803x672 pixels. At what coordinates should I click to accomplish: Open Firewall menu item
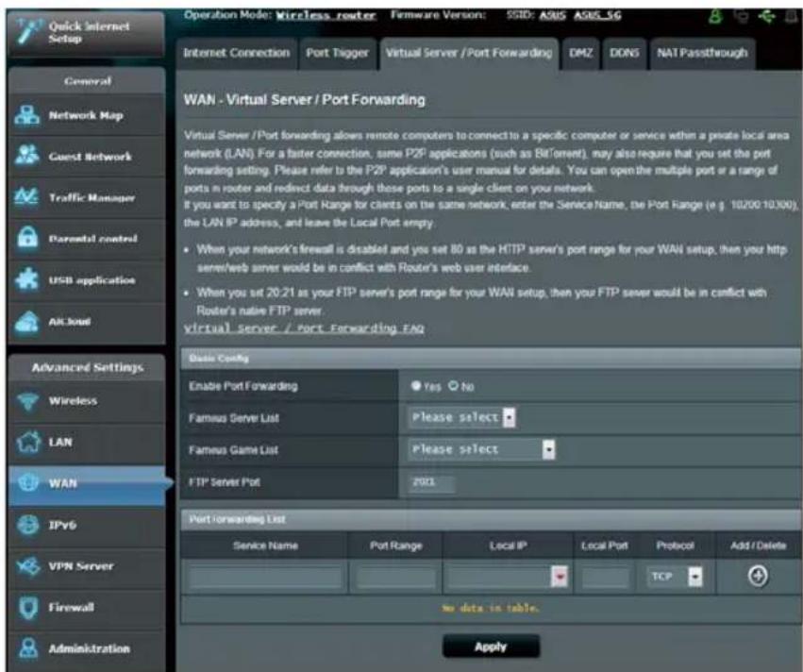tap(86, 608)
